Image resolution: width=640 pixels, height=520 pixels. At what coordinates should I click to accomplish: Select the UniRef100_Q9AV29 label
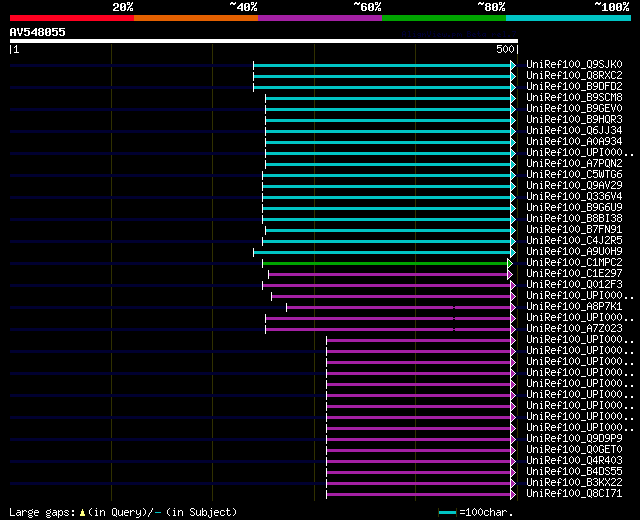[574, 186]
